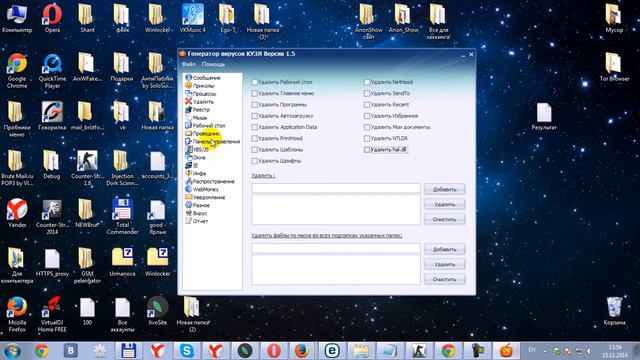Toggle the Удалить hal.dll checkbox
Image resolution: width=640 pixels, height=360 pixels.
[x=367, y=150]
